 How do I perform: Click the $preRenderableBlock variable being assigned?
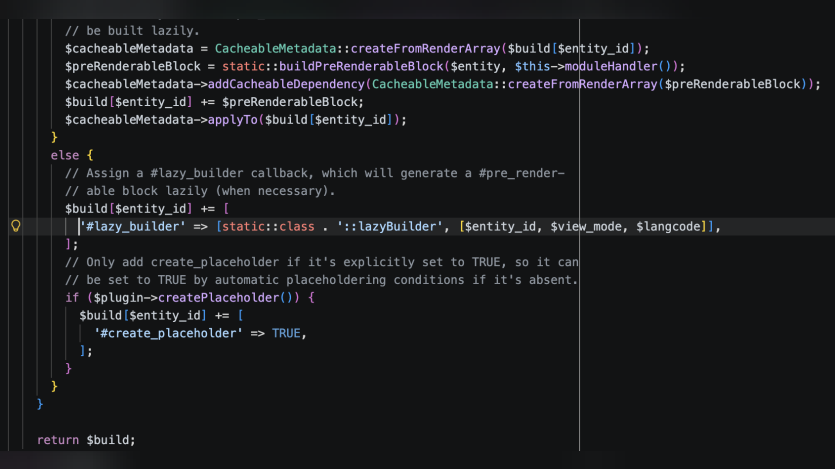click(133, 67)
